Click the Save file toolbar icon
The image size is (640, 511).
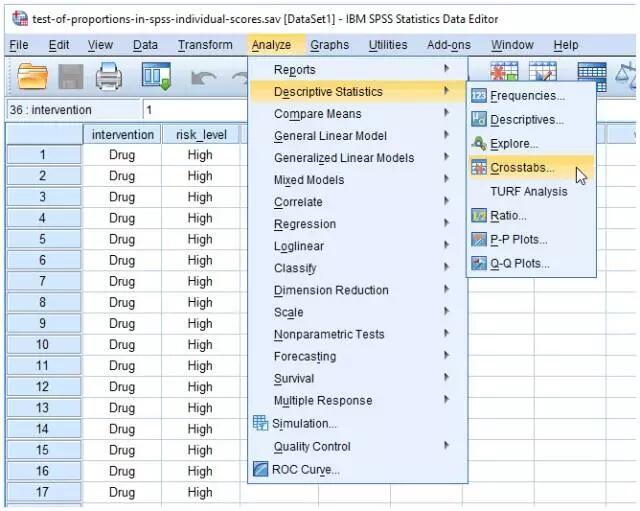[71, 77]
